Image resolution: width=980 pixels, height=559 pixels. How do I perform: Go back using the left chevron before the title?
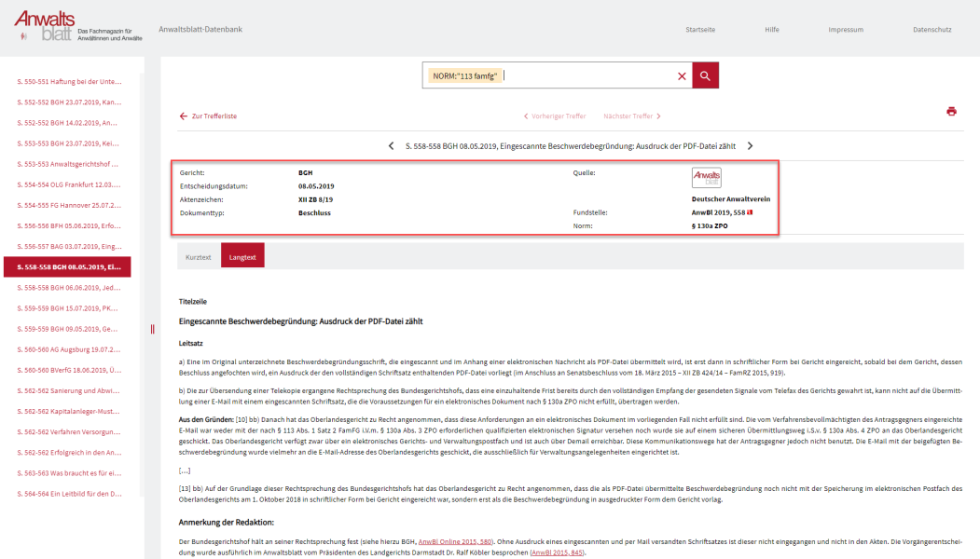(x=390, y=145)
